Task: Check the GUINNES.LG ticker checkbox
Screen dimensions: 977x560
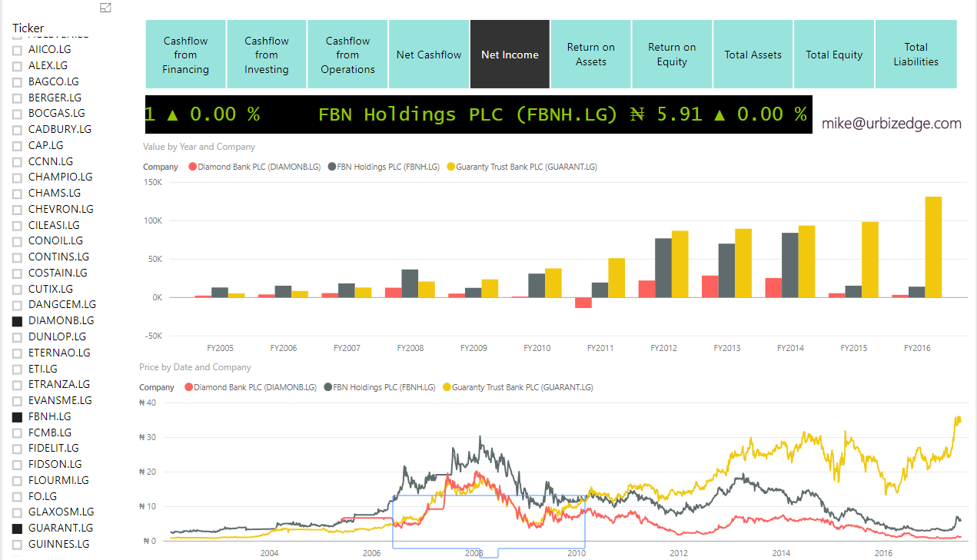Action: pyautogui.click(x=16, y=544)
